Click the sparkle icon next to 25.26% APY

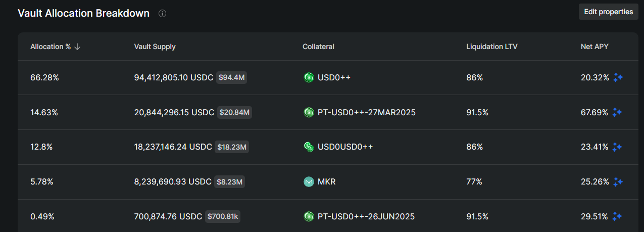pyautogui.click(x=617, y=181)
